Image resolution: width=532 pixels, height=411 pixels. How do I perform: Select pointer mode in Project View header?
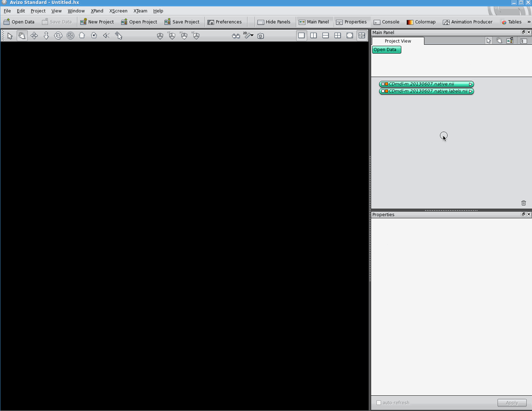click(489, 41)
